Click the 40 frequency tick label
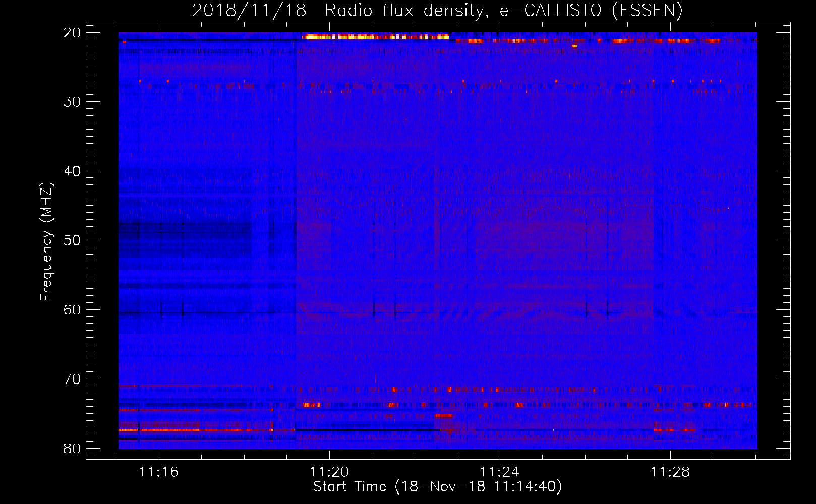This screenshot has width=816, height=504. coord(73,171)
